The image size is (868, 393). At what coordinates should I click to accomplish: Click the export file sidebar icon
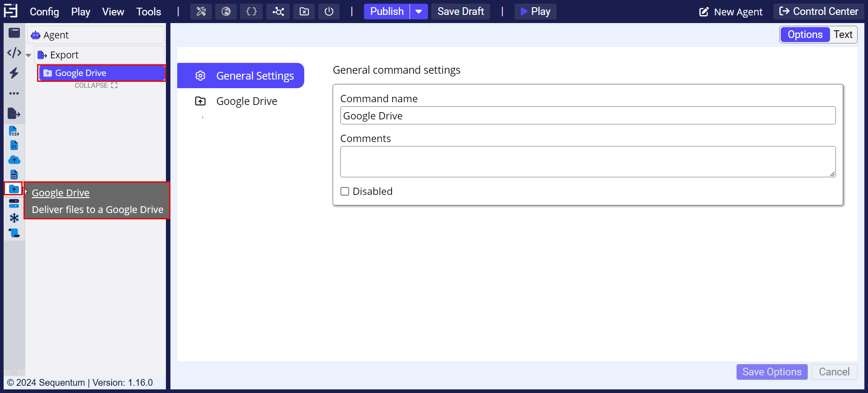click(x=14, y=113)
